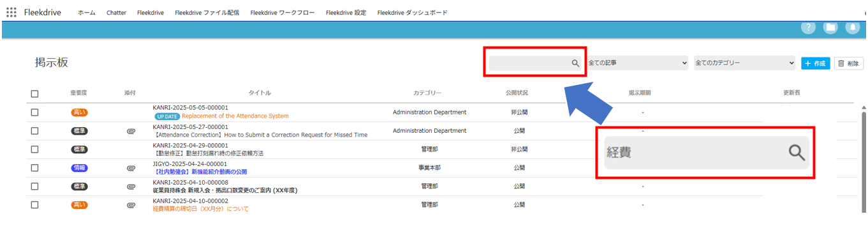Open the 全てのカテゴリー filter dropdown
Screen dimensions: 868x244
pos(745,63)
